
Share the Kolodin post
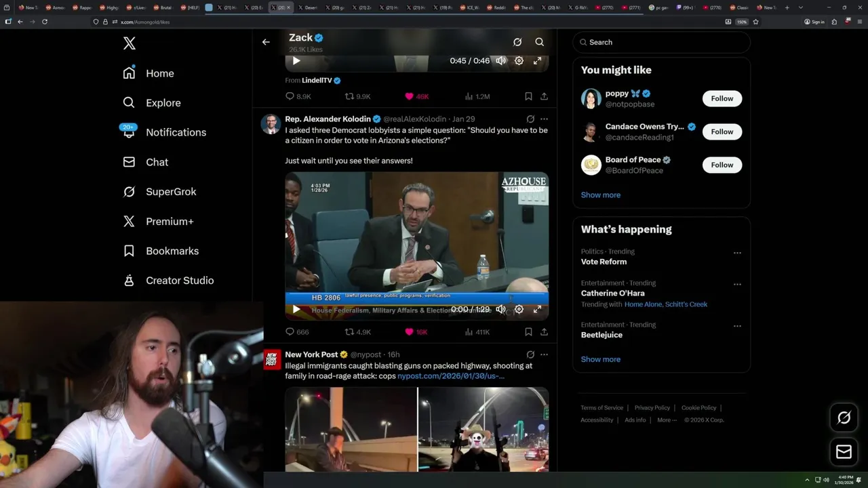(544, 332)
